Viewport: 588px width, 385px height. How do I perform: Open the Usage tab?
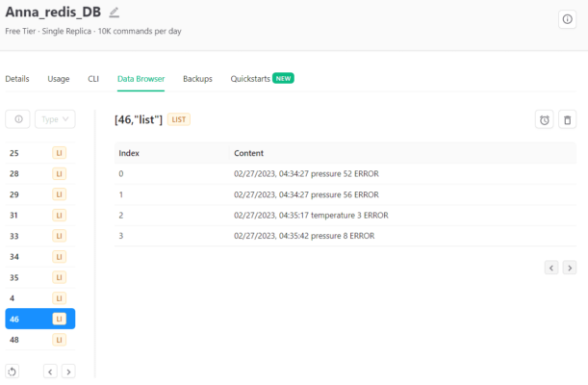tap(59, 79)
